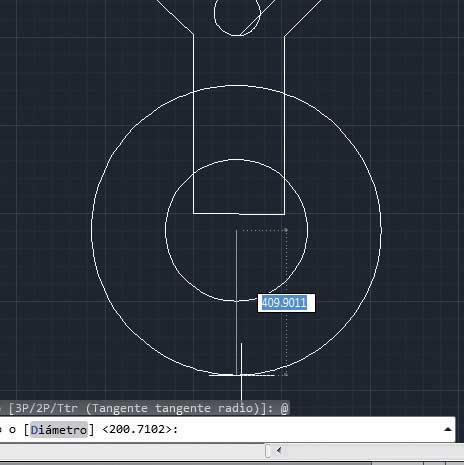Click the scrollbar splitter handle beside the arrow

click(268, 451)
